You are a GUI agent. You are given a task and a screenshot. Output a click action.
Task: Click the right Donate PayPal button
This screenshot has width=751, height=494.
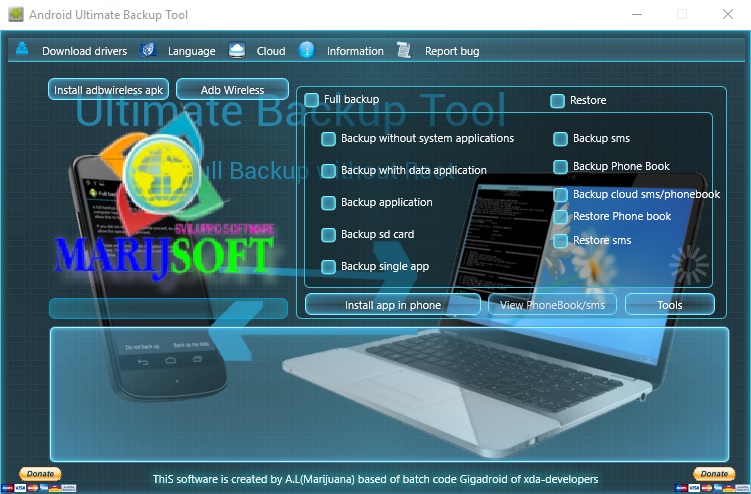tap(714, 474)
